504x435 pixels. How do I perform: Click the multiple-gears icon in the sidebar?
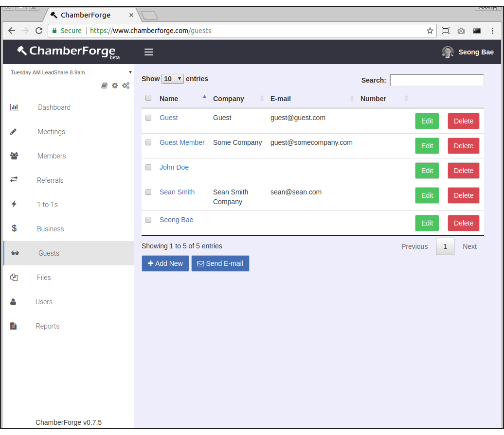pyautogui.click(x=126, y=86)
